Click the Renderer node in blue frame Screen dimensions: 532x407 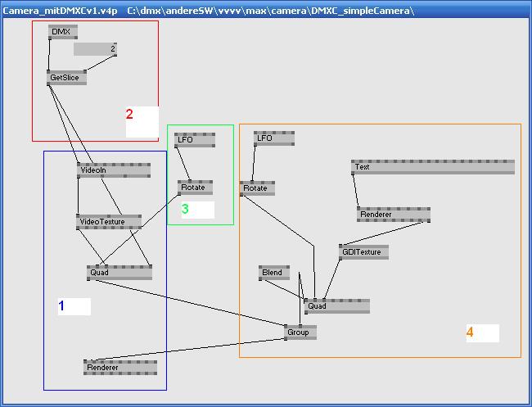[x=119, y=368]
